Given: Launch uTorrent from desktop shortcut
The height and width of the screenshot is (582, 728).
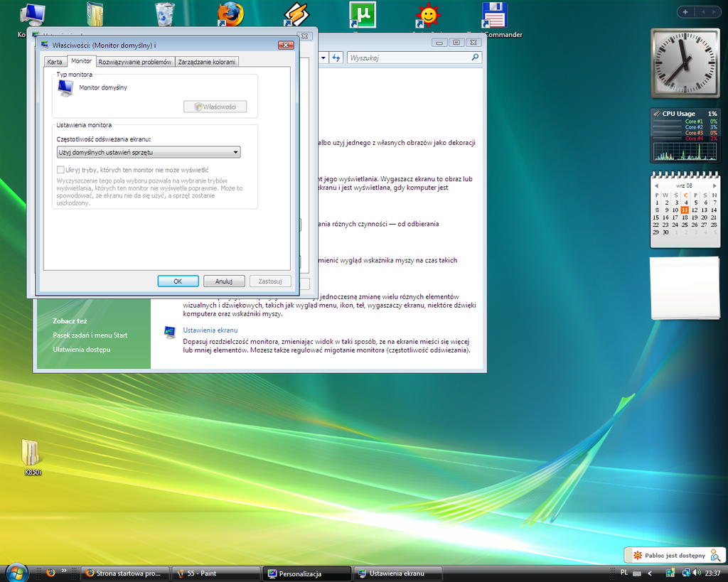Looking at the screenshot, I should point(363,14).
